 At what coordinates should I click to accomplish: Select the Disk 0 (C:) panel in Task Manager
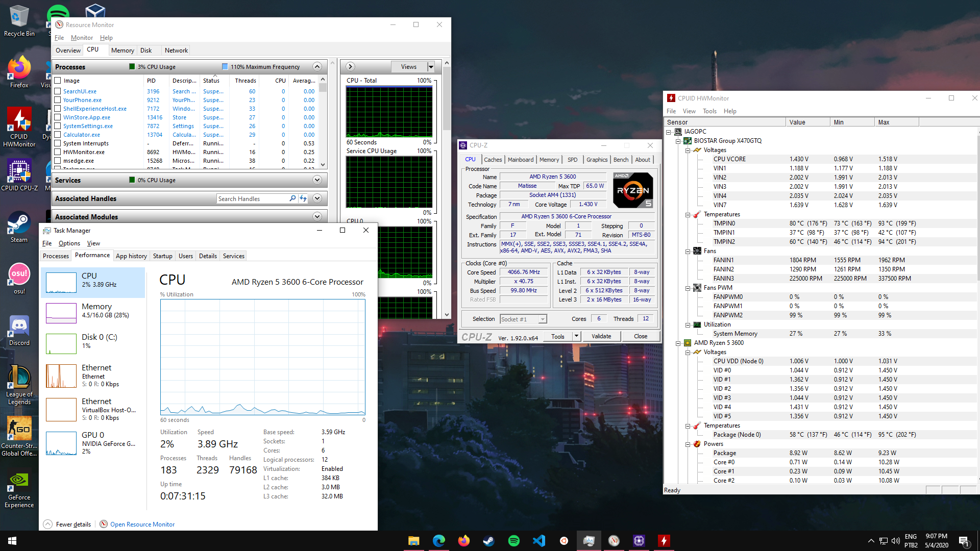click(93, 342)
